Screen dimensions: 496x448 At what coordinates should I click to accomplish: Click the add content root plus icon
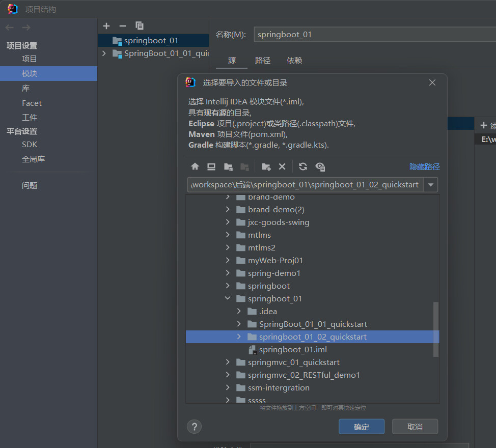[x=484, y=126]
